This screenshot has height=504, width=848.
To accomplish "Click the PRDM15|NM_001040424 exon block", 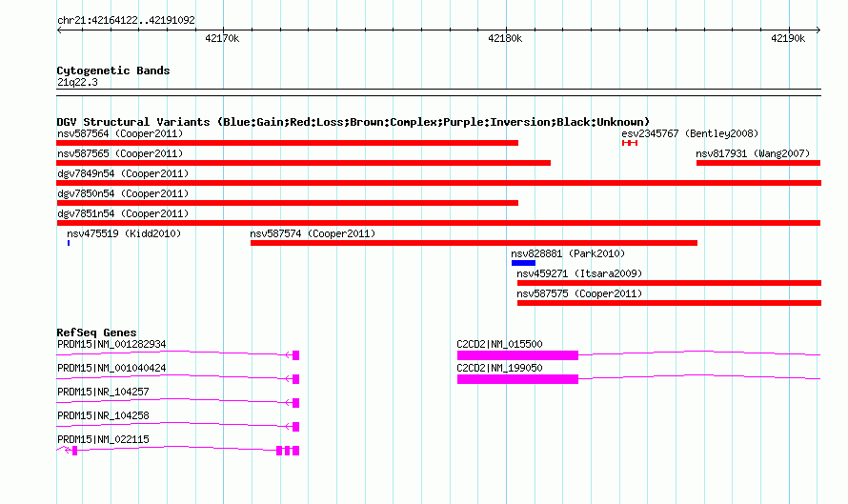I will pyautogui.click(x=295, y=379).
